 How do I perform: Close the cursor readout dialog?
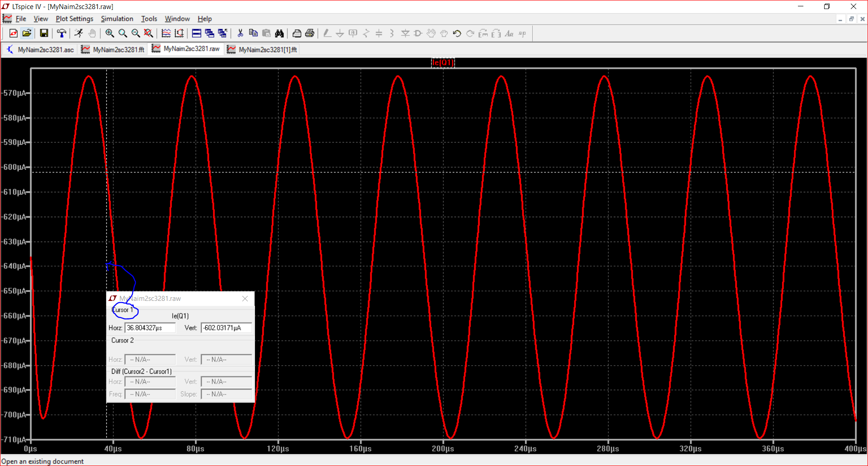pos(245,299)
